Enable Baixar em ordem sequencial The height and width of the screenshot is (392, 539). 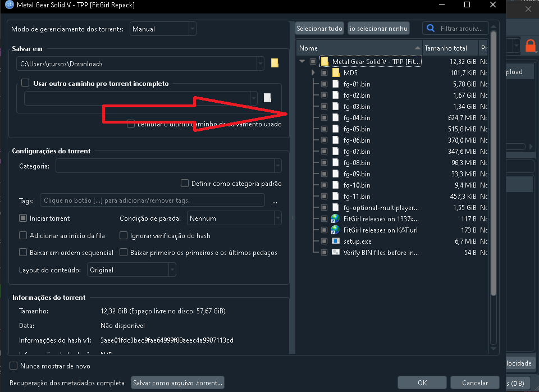tap(23, 253)
